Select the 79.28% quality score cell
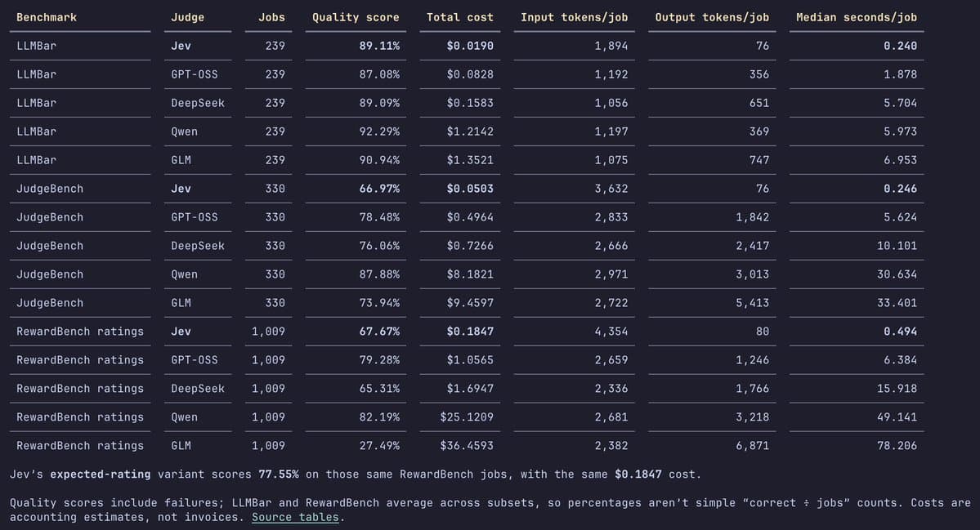The image size is (980, 530). [x=379, y=360]
